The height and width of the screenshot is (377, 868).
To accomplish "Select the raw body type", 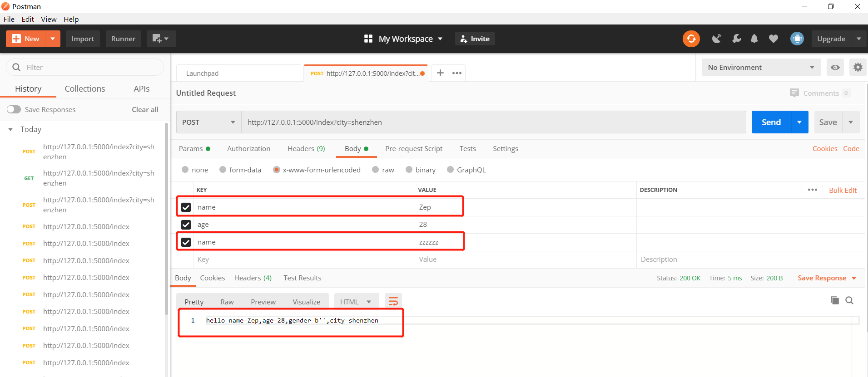I will tap(375, 170).
